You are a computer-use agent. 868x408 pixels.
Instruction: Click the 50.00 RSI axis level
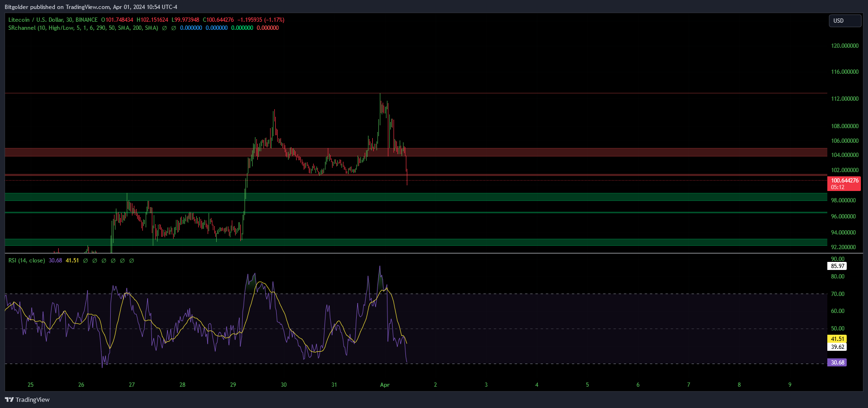coord(838,329)
